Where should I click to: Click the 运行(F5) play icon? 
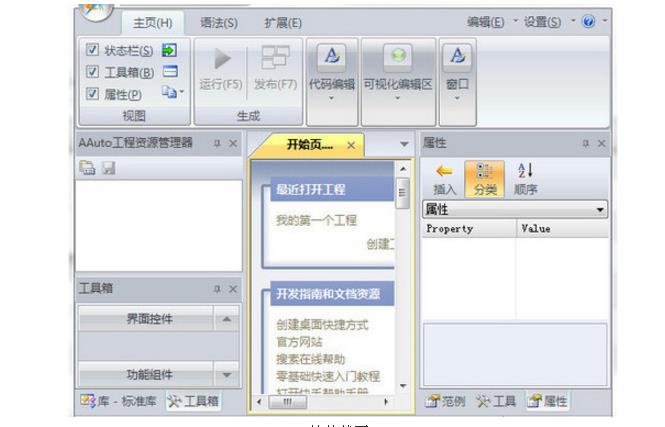click(221, 59)
